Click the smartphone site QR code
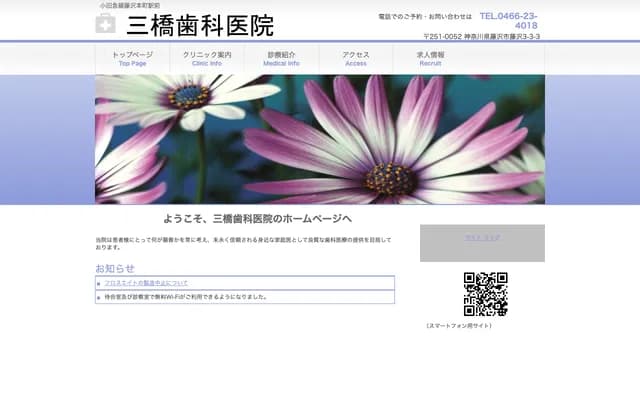This screenshot has width=640, height=400. pos(485,294)
